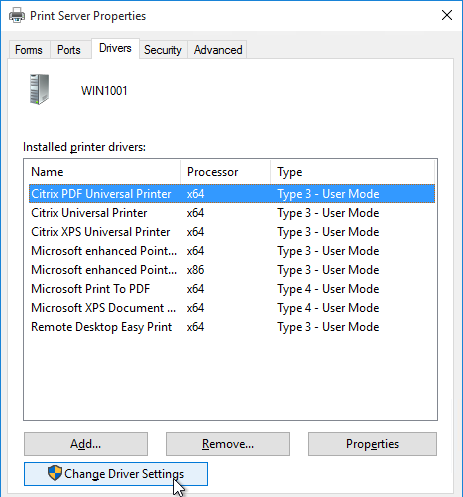Viewport: 463px width, 497px height.
Task: Close the Print Server Properties dialog
Action: click(447, 15)
